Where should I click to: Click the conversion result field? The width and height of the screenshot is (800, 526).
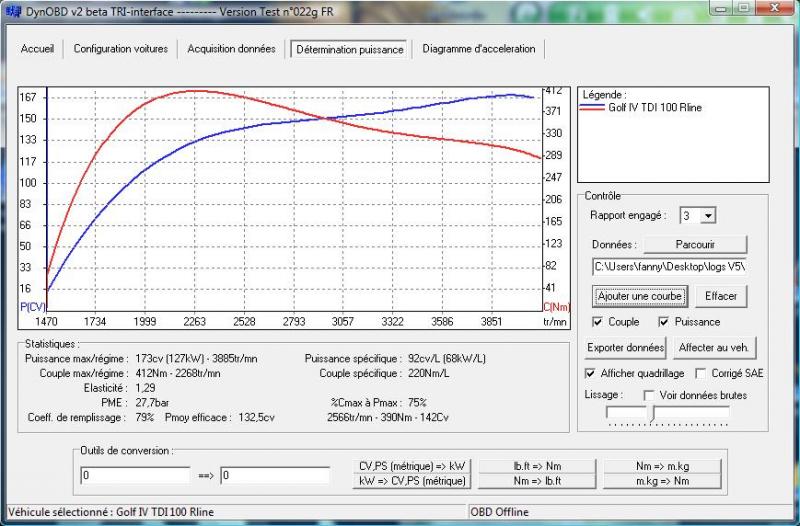tap(275, 475)
